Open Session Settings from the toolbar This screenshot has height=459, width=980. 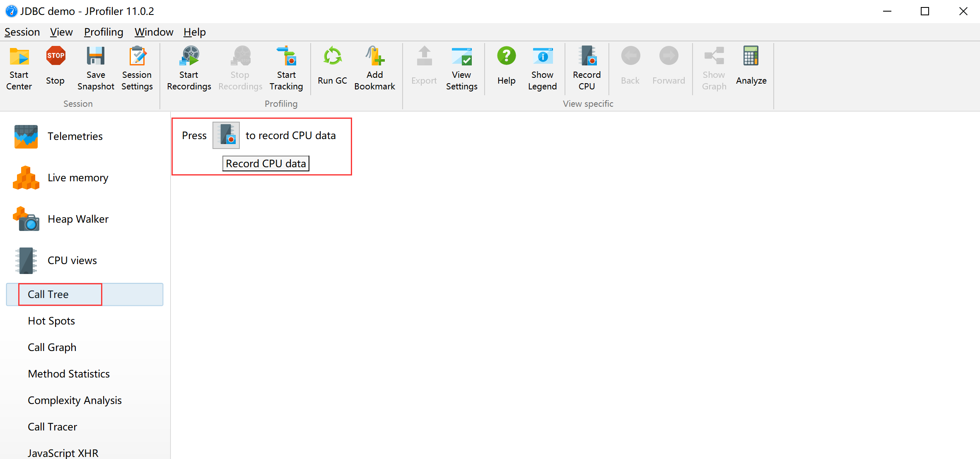click(x=137, y=69)
